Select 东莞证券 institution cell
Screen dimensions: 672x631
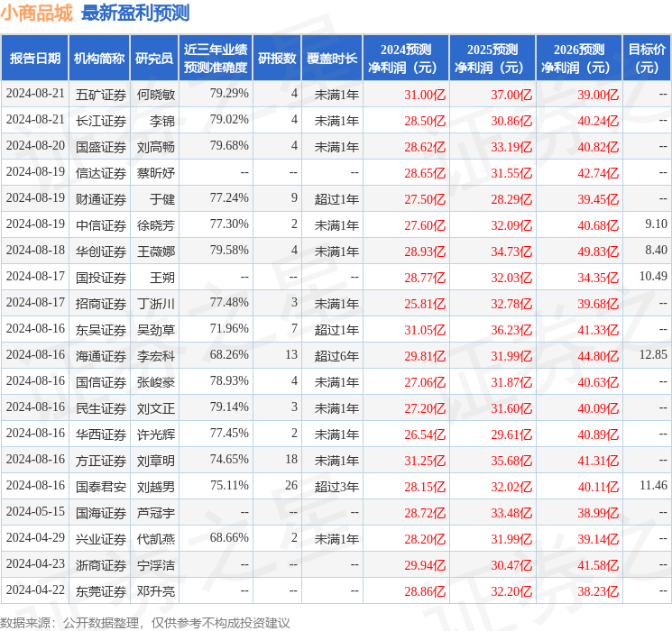tap(101, 591)
